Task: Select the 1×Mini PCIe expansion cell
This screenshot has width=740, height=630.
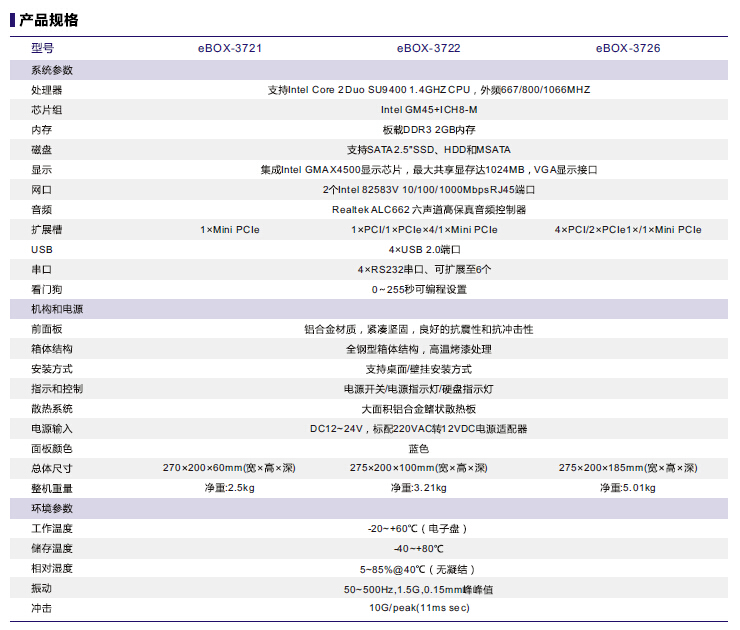Action: [x=230, y=230]
